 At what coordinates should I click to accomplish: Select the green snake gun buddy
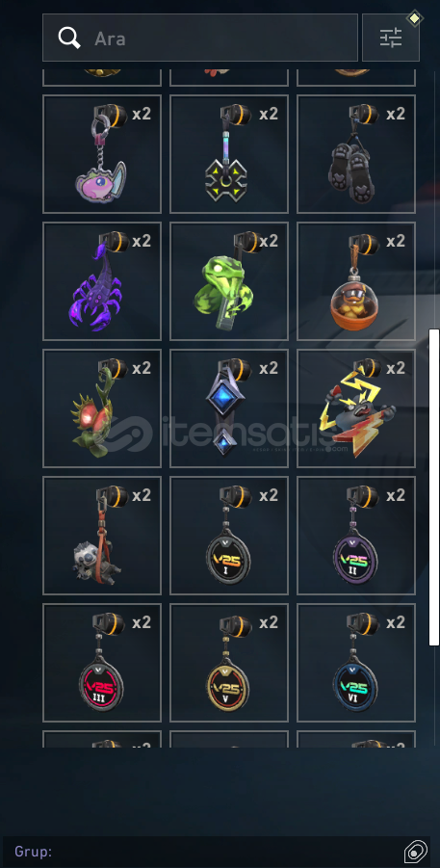pos(229,281)
